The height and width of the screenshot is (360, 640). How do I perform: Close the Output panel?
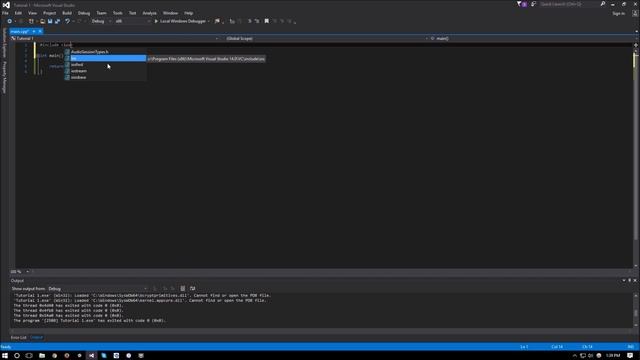(x=635, y=280)
